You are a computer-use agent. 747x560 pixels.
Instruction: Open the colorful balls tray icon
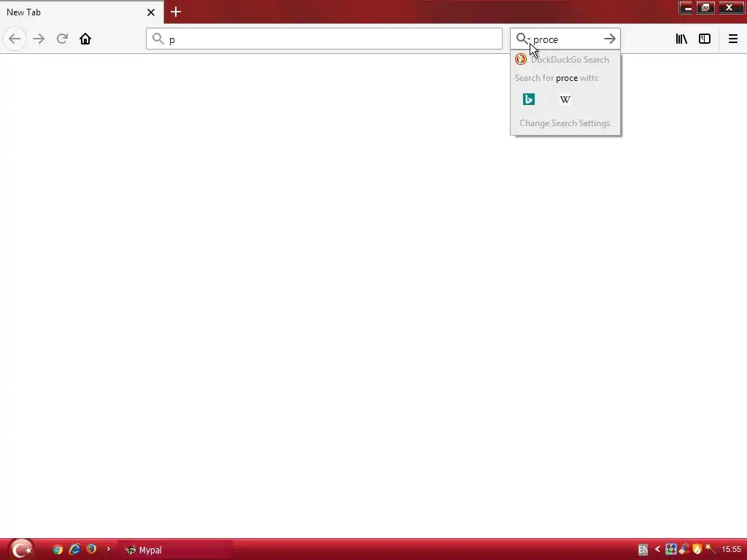coord(671,550)
